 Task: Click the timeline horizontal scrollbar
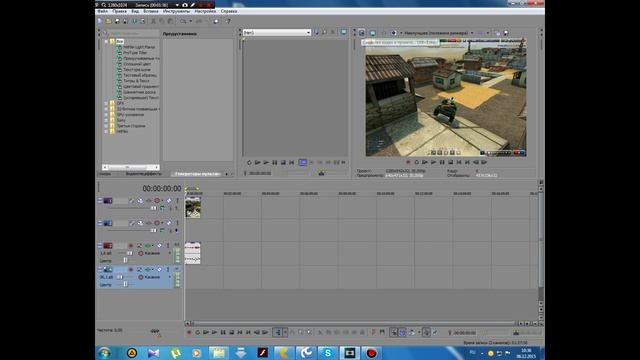pos(354,324)
